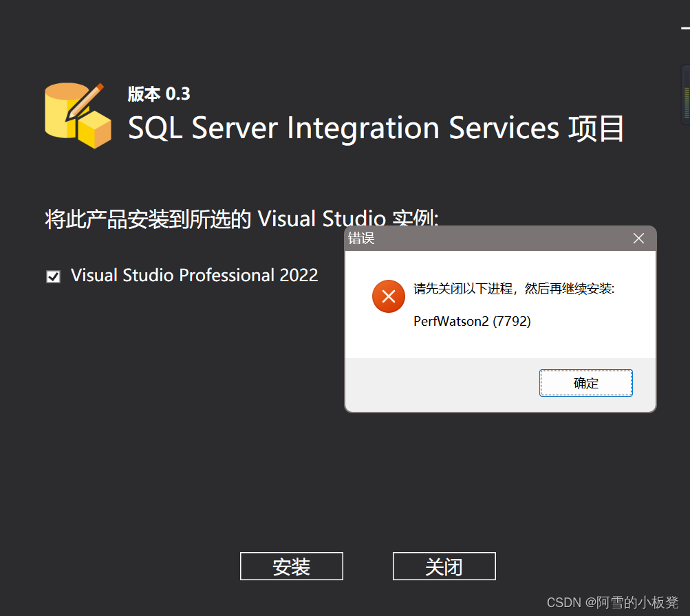This screenshot has width=690, height=616.
Task: Enable the Visual Studio Professional 2022 selection
Action: pos(53,276)
